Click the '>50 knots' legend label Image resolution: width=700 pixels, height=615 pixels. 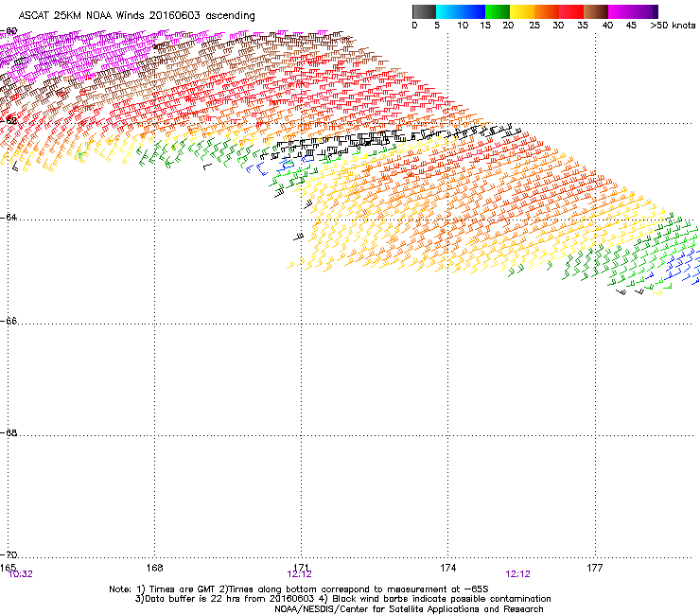click(673, 26)
